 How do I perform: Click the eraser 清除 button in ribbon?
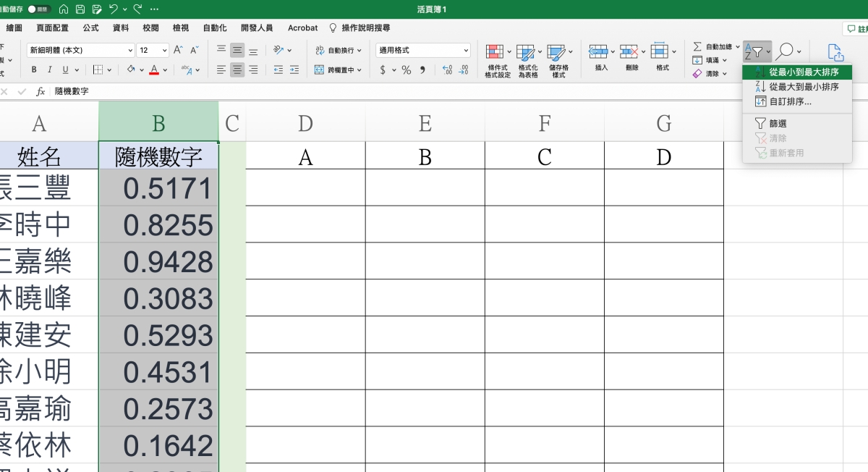click(710, 74)
